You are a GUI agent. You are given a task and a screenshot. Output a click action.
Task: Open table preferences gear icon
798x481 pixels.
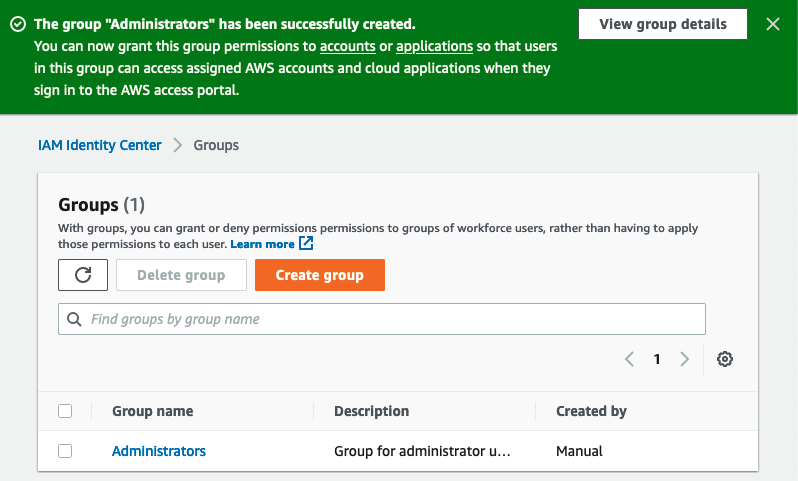pos(725,359)
